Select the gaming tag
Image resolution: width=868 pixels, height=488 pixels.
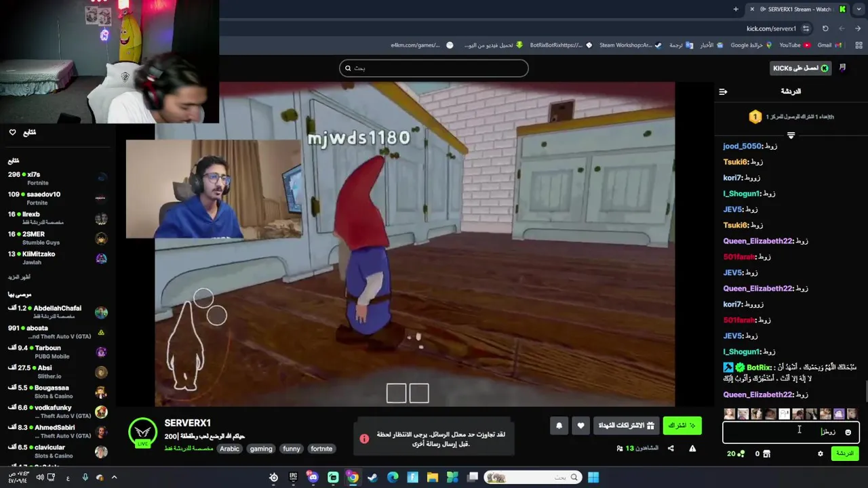coord(260,449)
